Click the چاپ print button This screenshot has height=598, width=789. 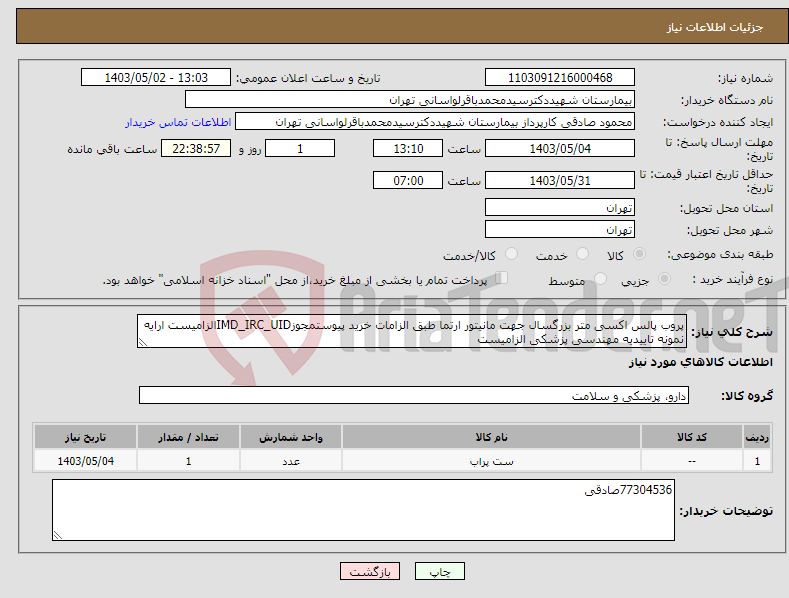point(440,571)
